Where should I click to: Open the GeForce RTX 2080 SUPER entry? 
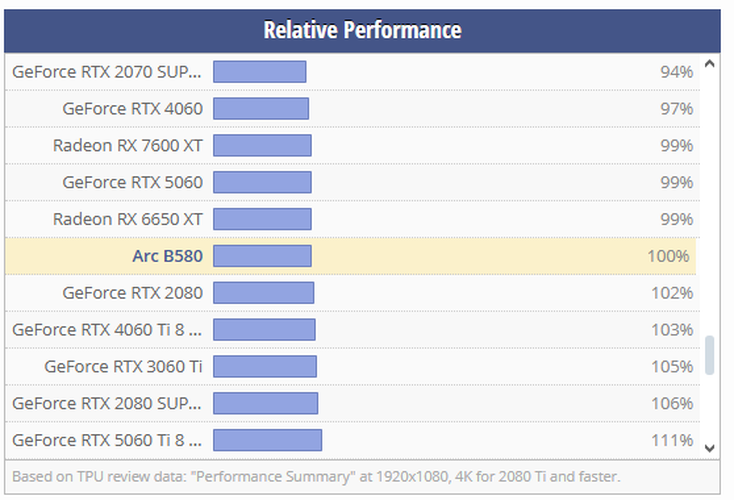coord(107,404)
